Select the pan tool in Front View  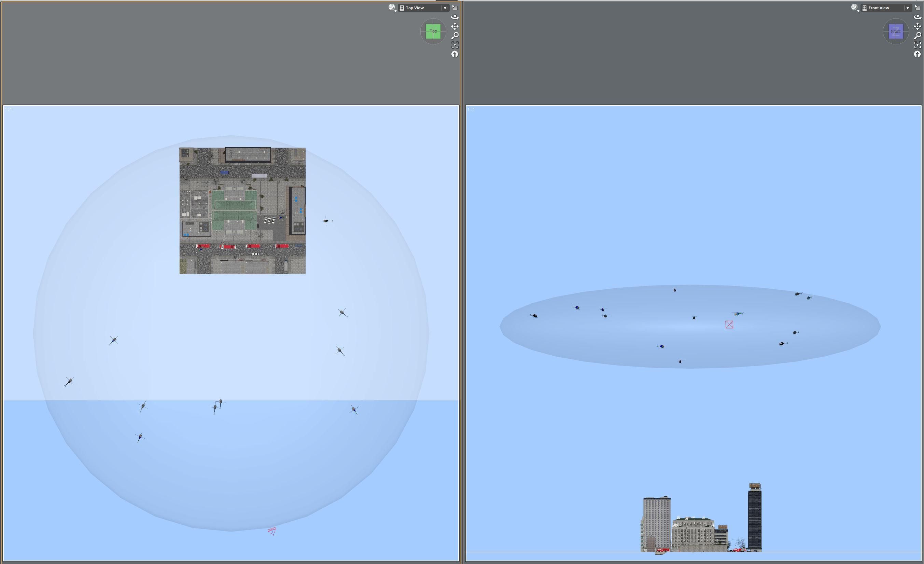(917, 26)
